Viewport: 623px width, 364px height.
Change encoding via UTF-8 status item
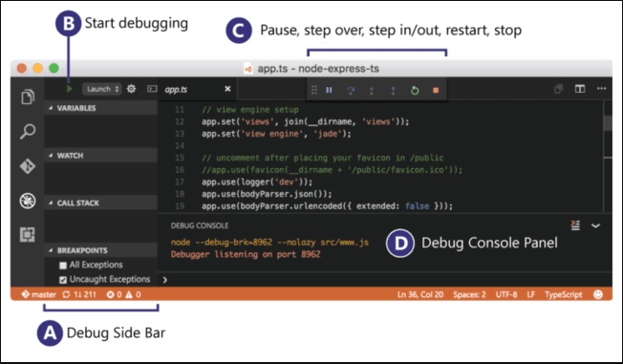tap(506, 294)
